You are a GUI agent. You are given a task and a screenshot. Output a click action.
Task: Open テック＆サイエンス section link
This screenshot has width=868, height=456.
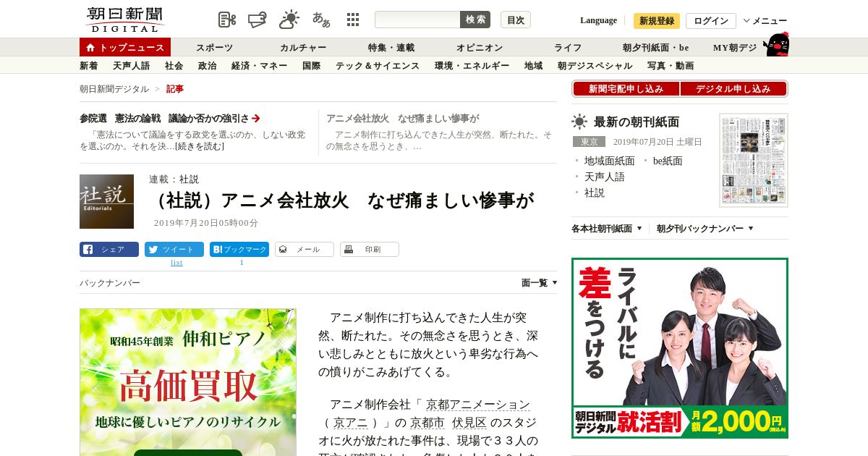[378, 66]
